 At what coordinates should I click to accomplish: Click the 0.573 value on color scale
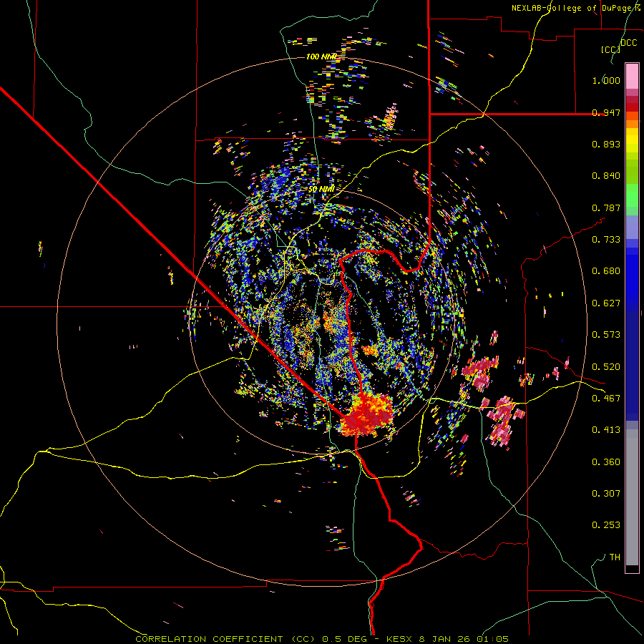coord(606,335)
